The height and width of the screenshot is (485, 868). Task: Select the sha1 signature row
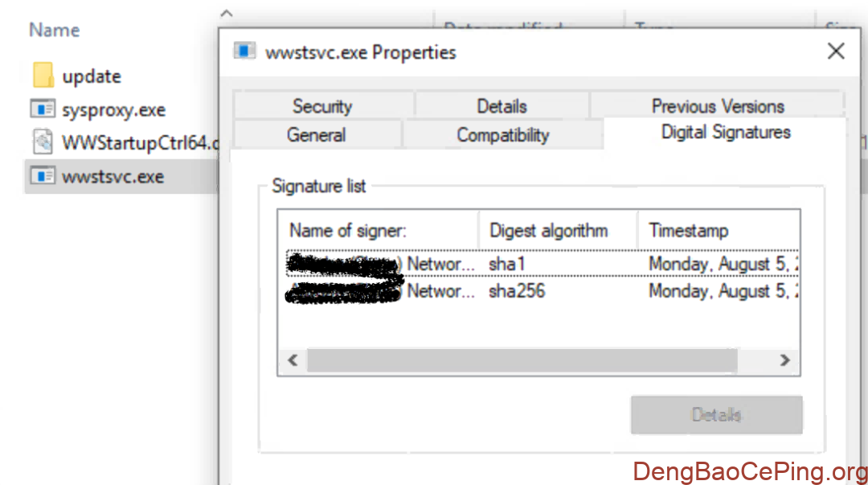click(516, 263)
